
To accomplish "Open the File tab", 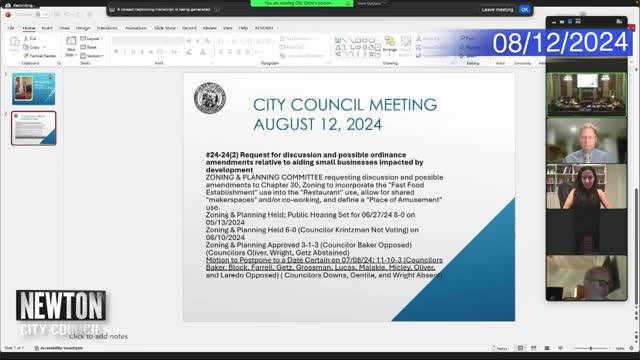I will [x=11, y=28].
